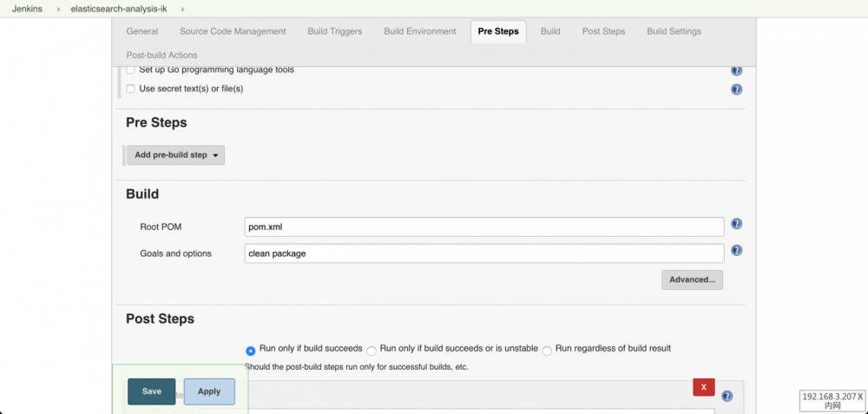Enable Set up Go programming language tools
This screenshot has height=414, width=868.
131,70
